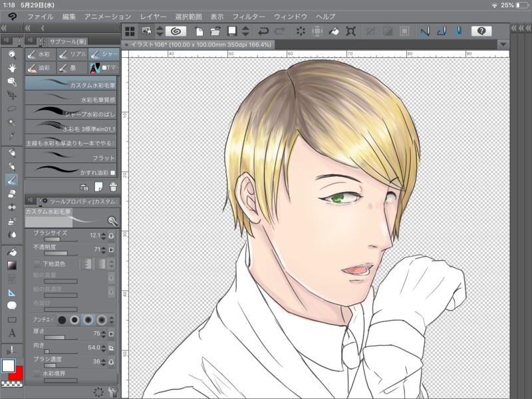Select the lasso selection tool
Viewport: 532px width, 399px height.
tap(12, 108)
